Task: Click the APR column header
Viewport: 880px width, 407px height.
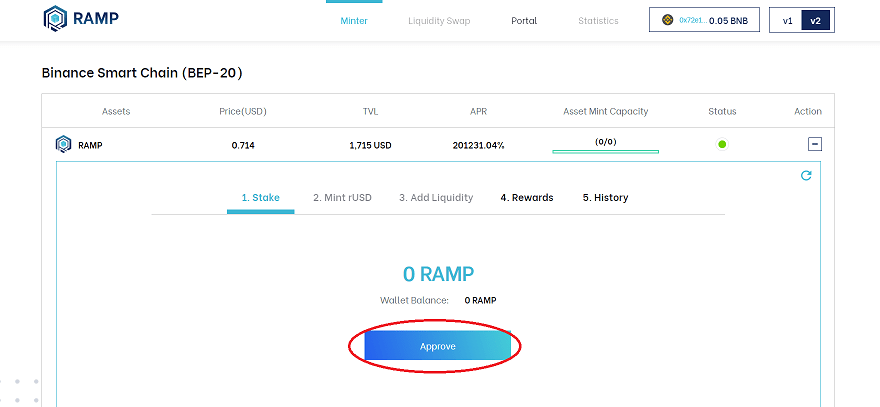Action: pos(479,111)
